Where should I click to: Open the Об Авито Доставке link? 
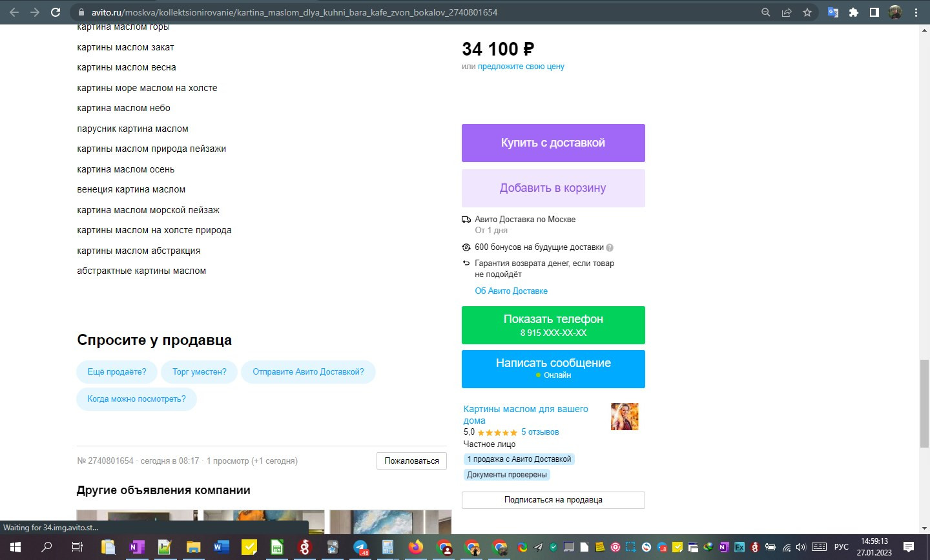pos(512,291)
